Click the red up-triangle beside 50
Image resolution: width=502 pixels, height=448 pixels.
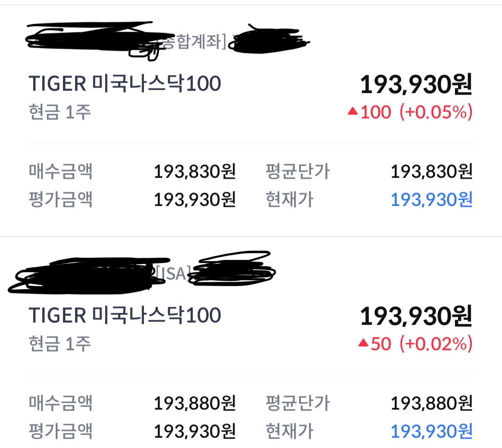click(x=364, y=343)
